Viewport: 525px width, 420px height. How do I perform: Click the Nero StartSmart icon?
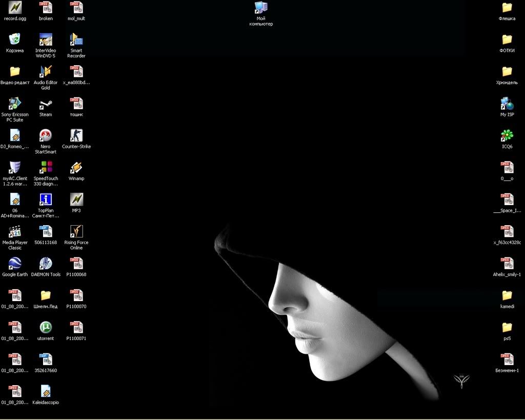(46, 136)
